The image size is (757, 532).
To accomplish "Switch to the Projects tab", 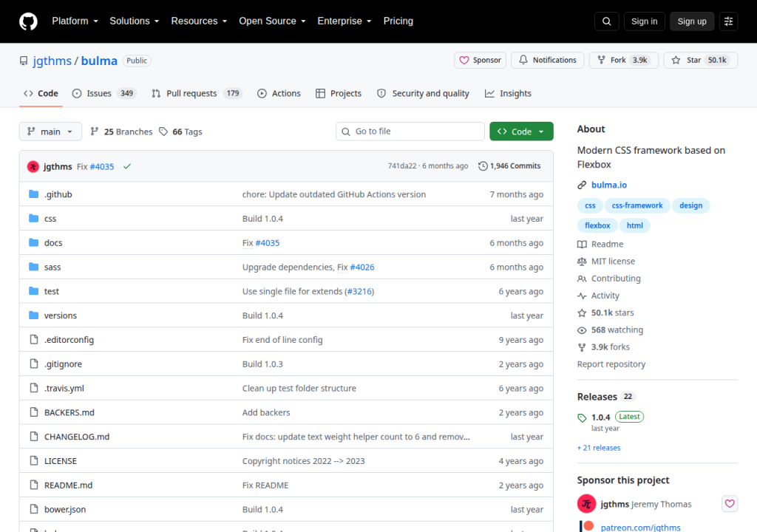I will [339, 93].
